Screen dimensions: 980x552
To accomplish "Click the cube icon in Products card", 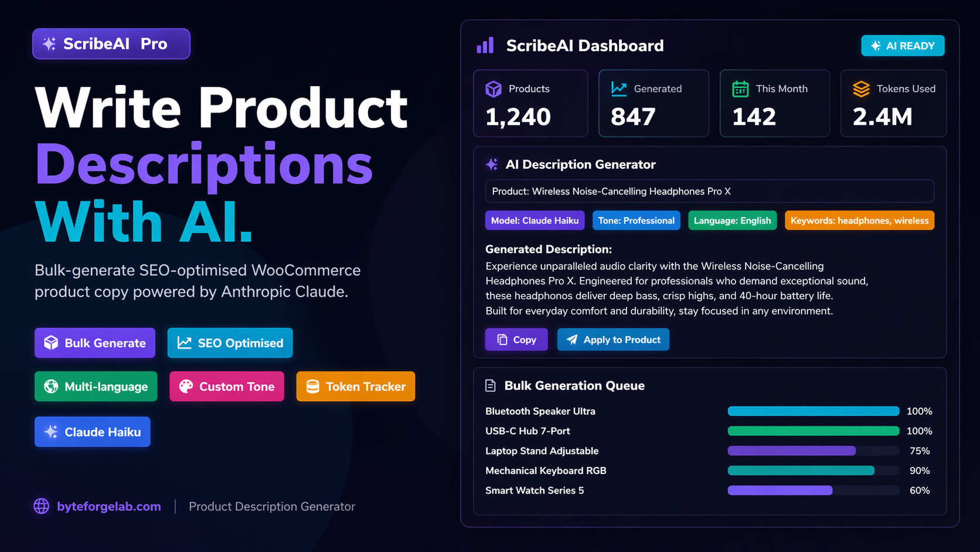I will pyautogui.click(x=494, y=89).
